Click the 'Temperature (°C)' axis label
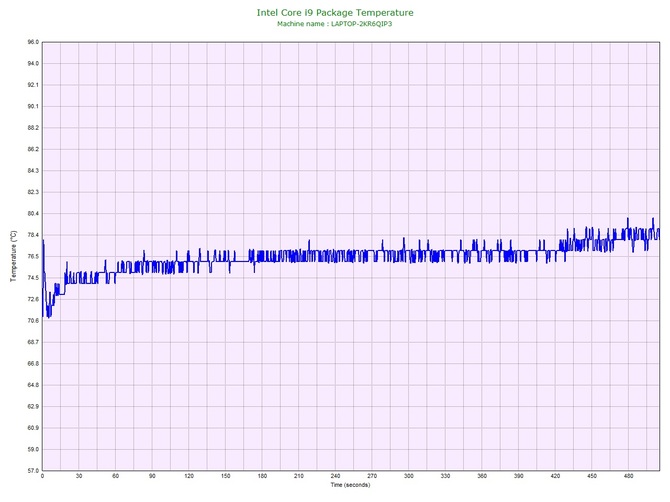This screenshot has width=670, height=502. pos(14,256)
